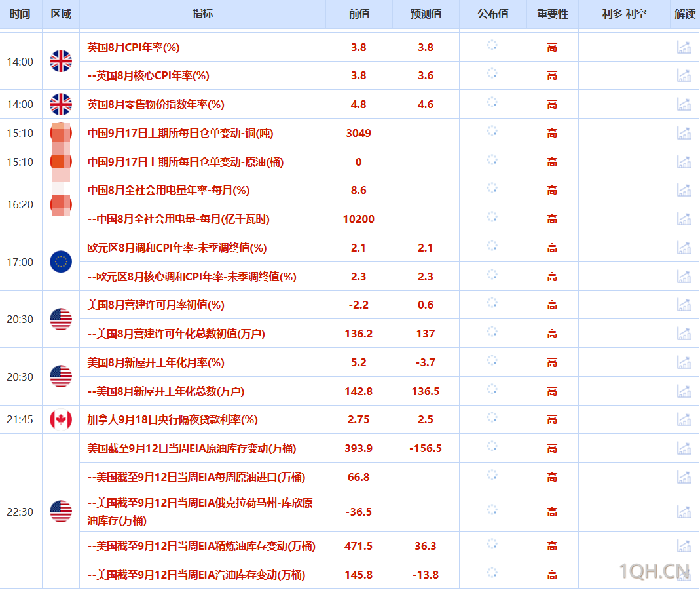Click the chart icon beside 加拿大9月18日央行隔夜贷款利率
Screen dimensions: 700x595
tap(684, 419)
